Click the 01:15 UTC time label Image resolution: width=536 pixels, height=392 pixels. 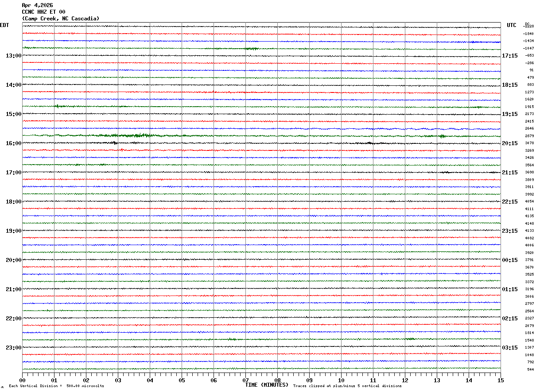509,289
